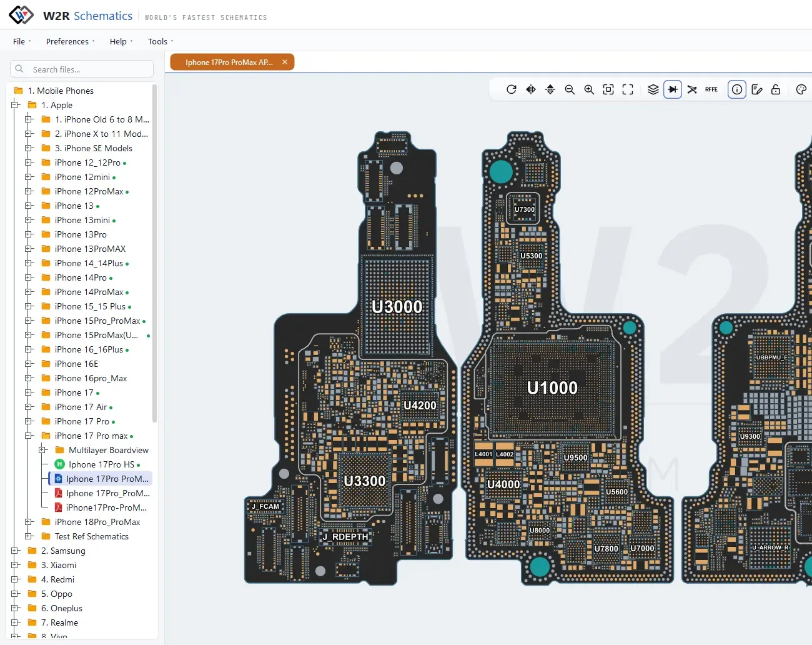This screenshot has height=645, width=812.
Task: Collapse the iPhone 17 Pro max folder
Action: click(x=29, y=436)
